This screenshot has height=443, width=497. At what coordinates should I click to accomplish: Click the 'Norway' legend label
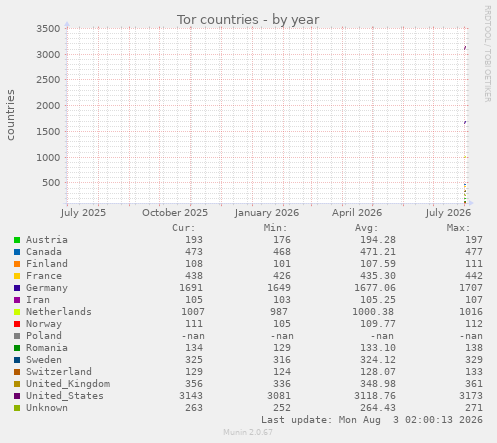44,324
